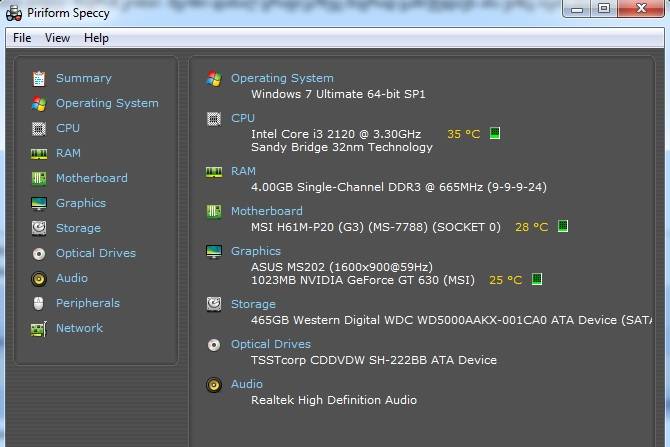Click the 35 °C CPU temperature value
Screen dimensions: 670x447
464,134
